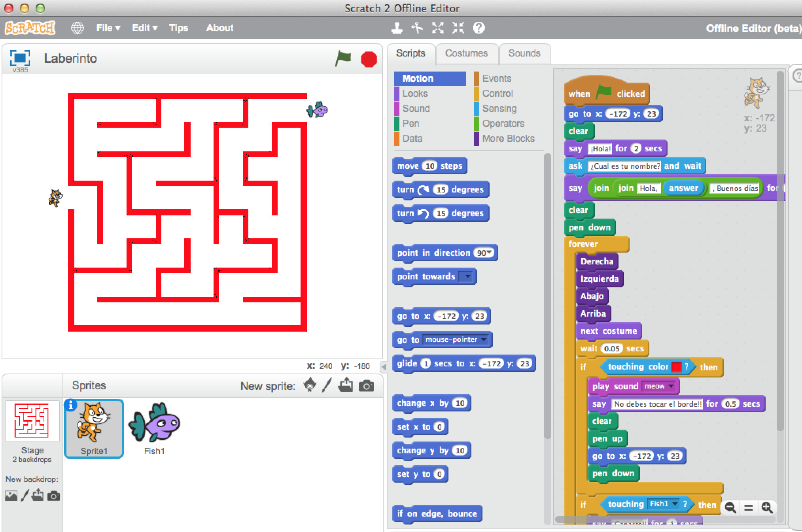The width and height of the screenshot is (802, 532).
Task: Create new backdrop from camera
Action: coord(54,496)
